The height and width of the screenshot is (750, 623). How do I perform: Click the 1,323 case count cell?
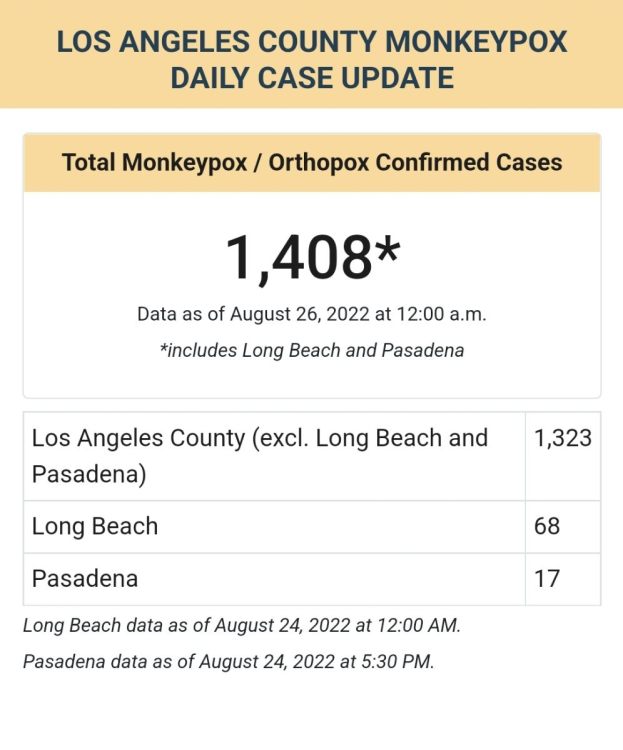tap(562, 438)
